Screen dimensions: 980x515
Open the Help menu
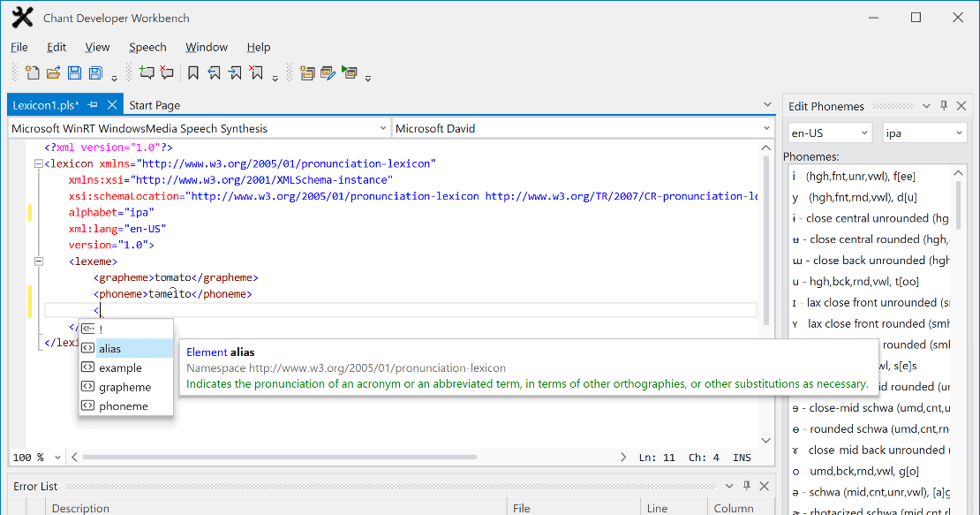coord(259,47)
